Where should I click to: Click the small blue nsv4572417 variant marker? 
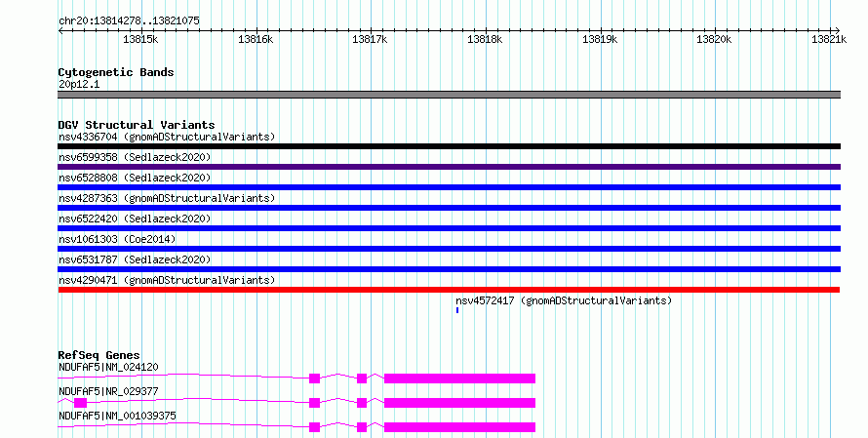tap(457, 310)
